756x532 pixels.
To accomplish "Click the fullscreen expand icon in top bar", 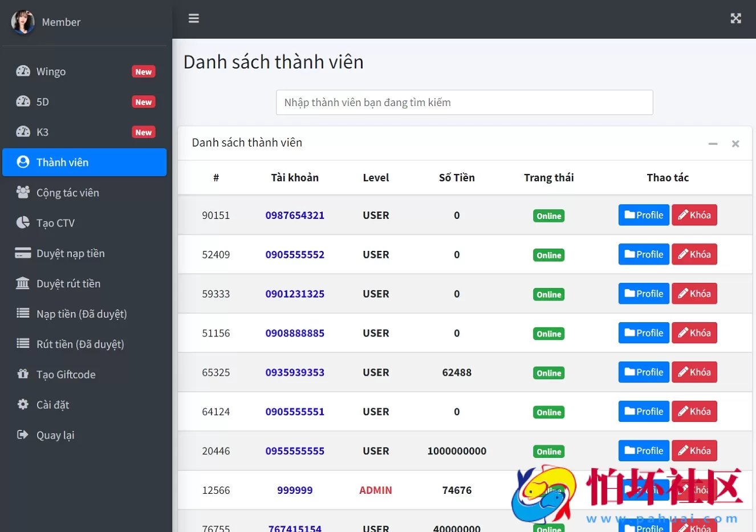I will [x=735, y=18].
